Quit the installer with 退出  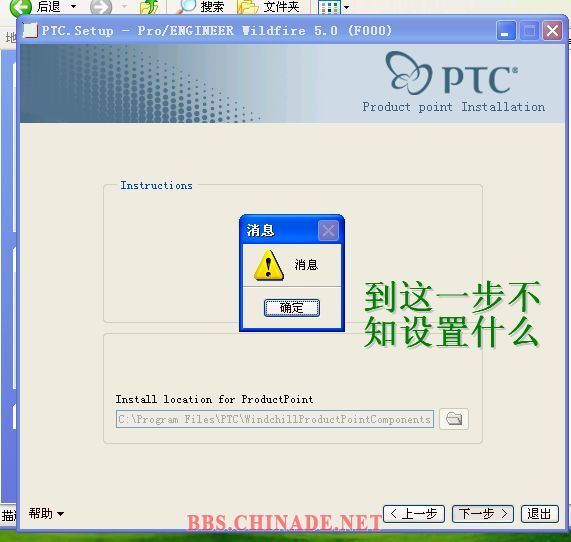(x=539, y=514)
